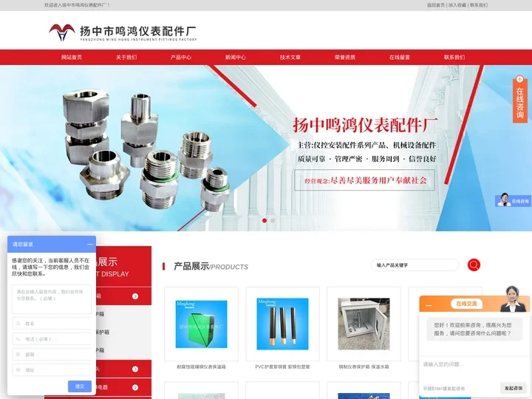Screen dimensions: 532x399
Task: Select the first banner carousel dot
Action: (265, 220)
